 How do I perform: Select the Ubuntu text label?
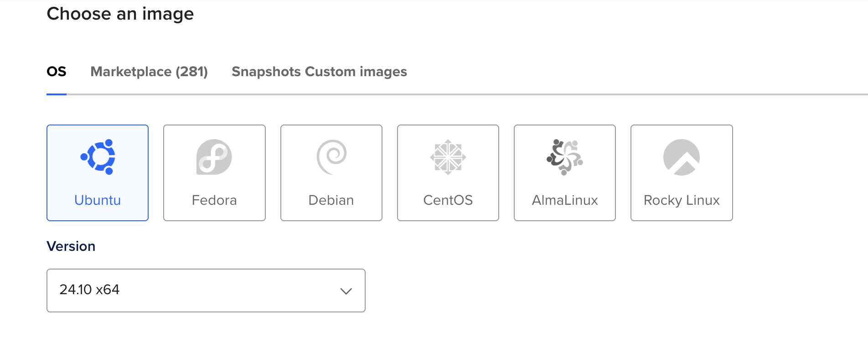click(x=98, y=200)
